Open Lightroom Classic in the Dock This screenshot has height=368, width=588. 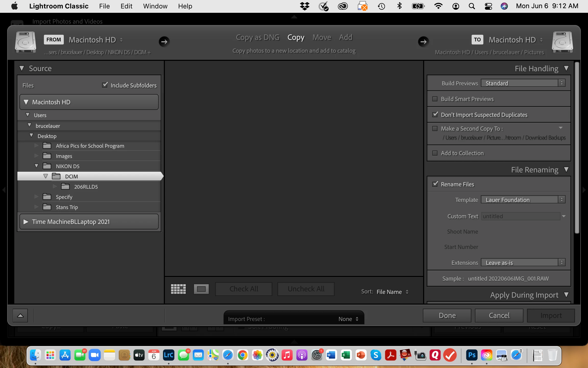click(x=169, y=355)
